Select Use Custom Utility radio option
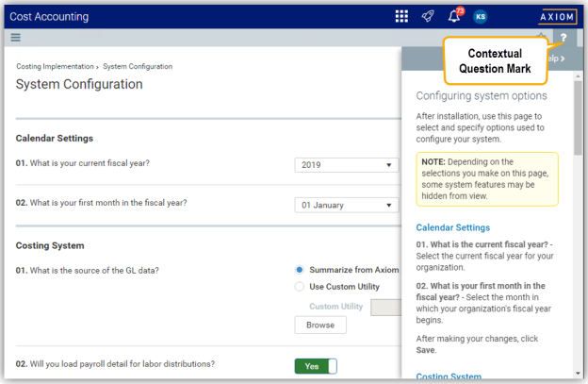The width and height of the screenshot is (588, 384). point(300,287)
